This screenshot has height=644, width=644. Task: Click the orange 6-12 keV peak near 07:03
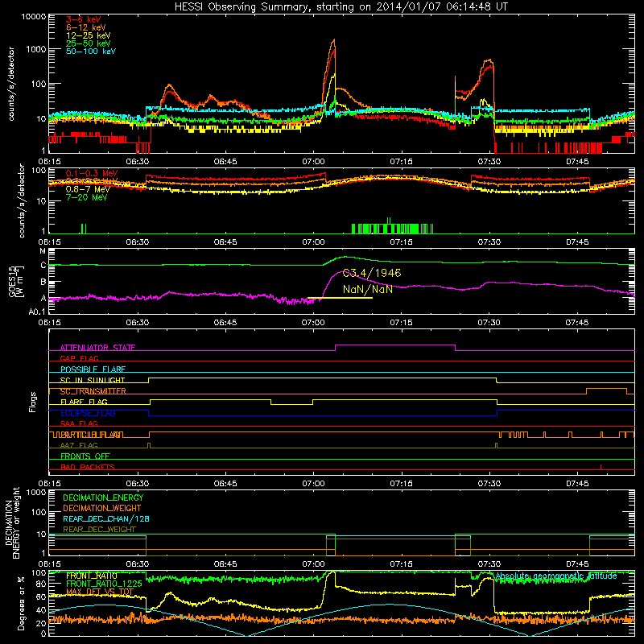pos(334,40)
